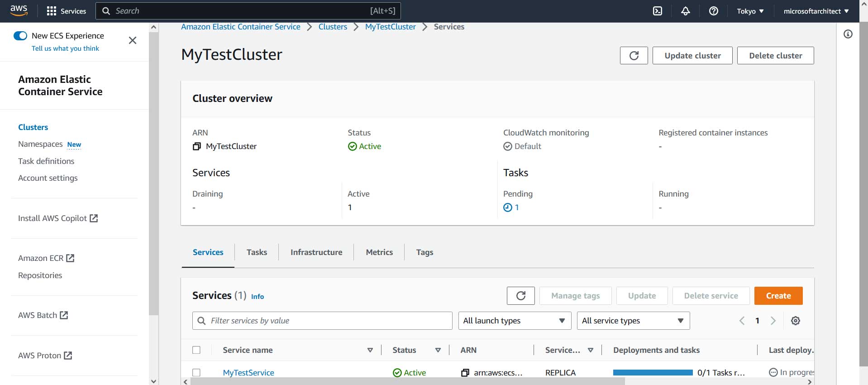Open the microsoftarchitect account menu
Image resolution: width=868 pixels, height=385 pixels.
(816, 11)
